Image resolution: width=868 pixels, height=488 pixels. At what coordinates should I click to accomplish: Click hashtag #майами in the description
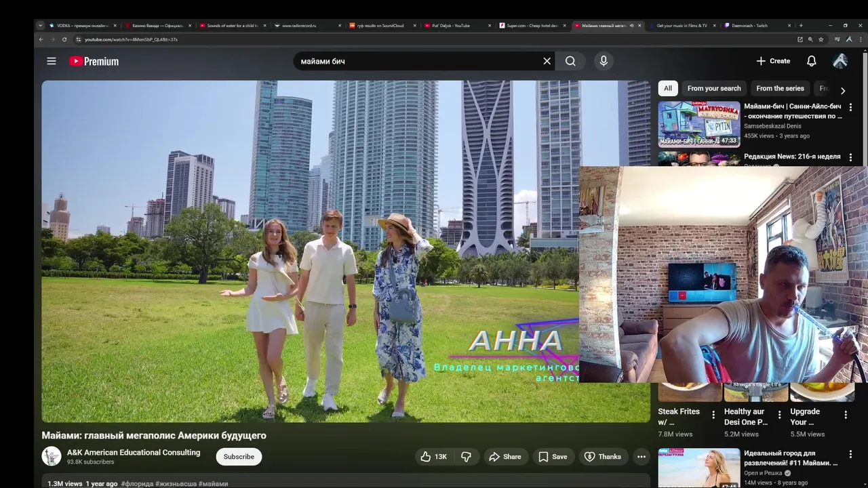pyautogui.click(x=213, y=484)
